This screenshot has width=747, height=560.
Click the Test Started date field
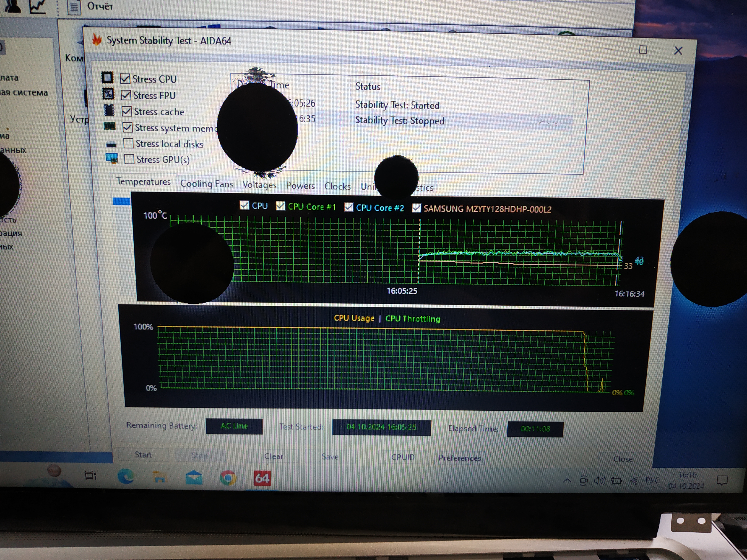pyautogui.click(x=382, y=427)
